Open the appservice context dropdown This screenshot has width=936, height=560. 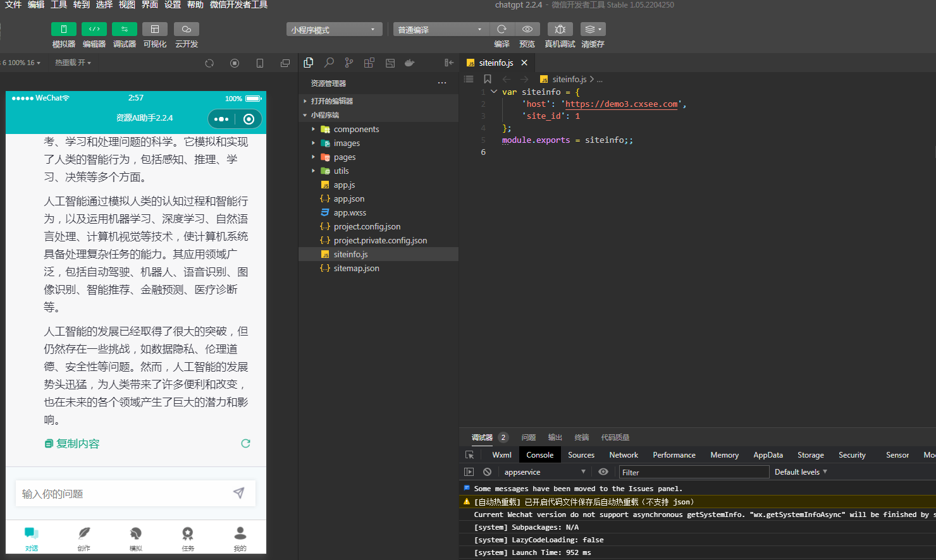point(545,472)
